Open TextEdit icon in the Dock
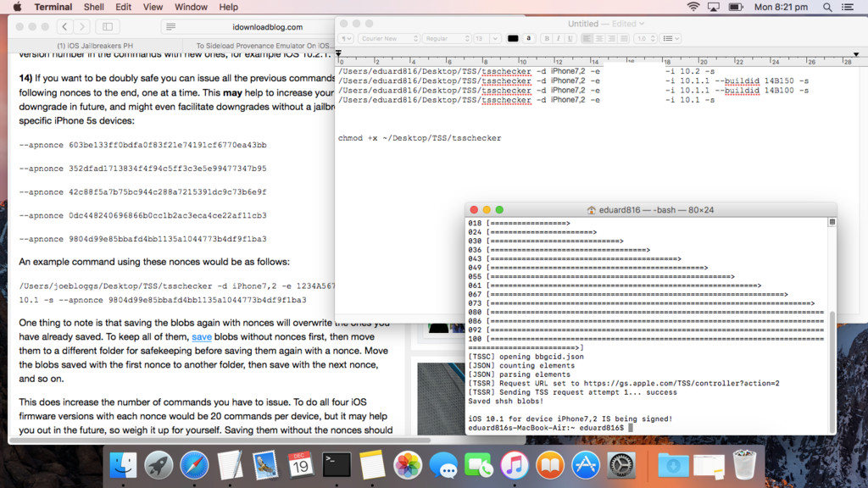Viewport: 868px width, 488px height. point(230,465)
